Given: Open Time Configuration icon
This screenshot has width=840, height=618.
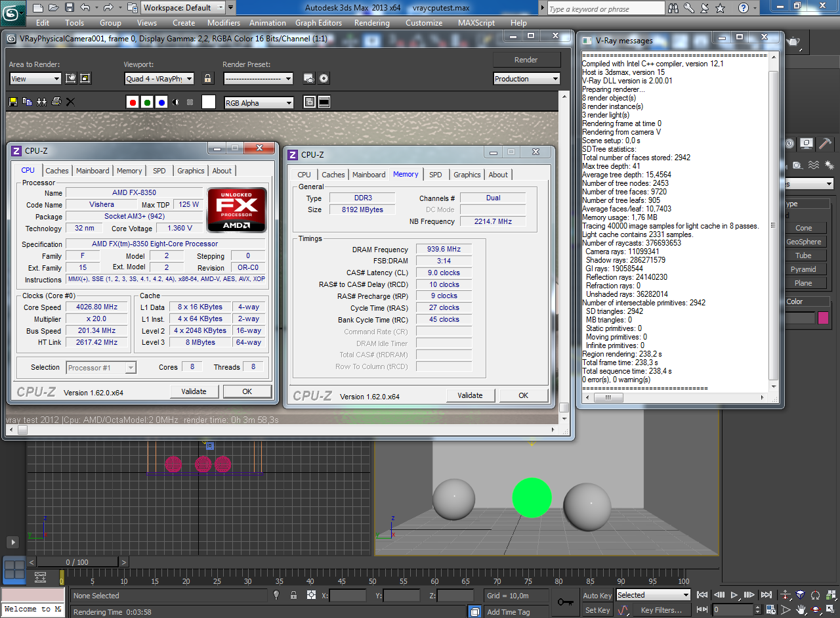Looking at the screenshot, I should click(770, 610).
